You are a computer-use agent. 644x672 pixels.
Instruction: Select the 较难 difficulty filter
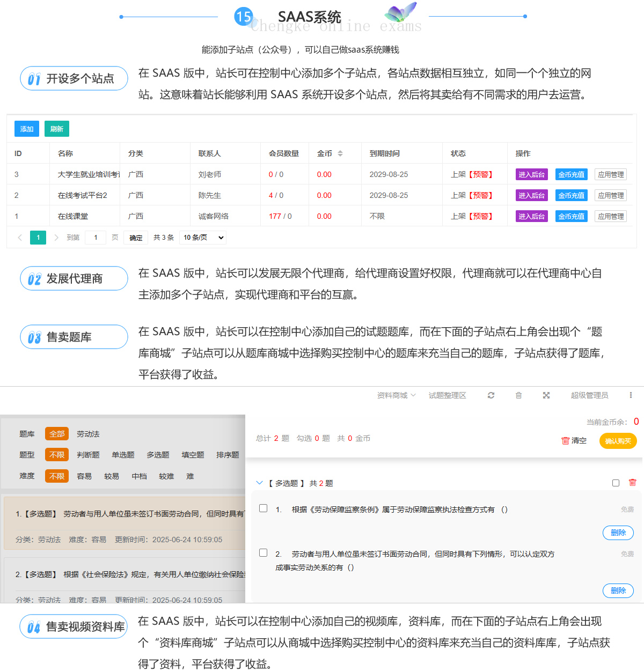click(166, 476)
